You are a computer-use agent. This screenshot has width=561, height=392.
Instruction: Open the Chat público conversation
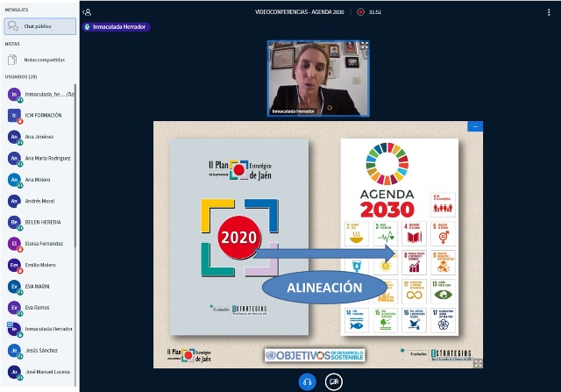pos(39,26)
